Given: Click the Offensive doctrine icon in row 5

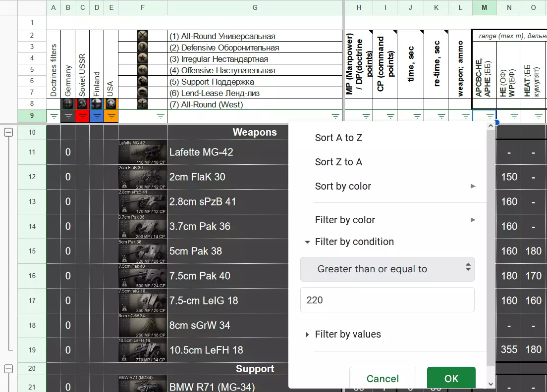Looking at the screenshot, I should pyautogui.click(x=143, y=70).
